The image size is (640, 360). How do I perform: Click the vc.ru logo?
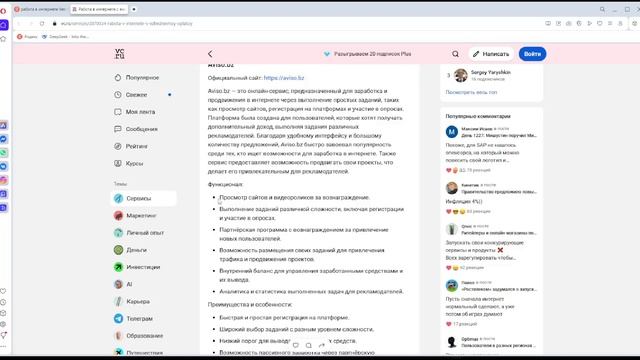coord(120,54)
